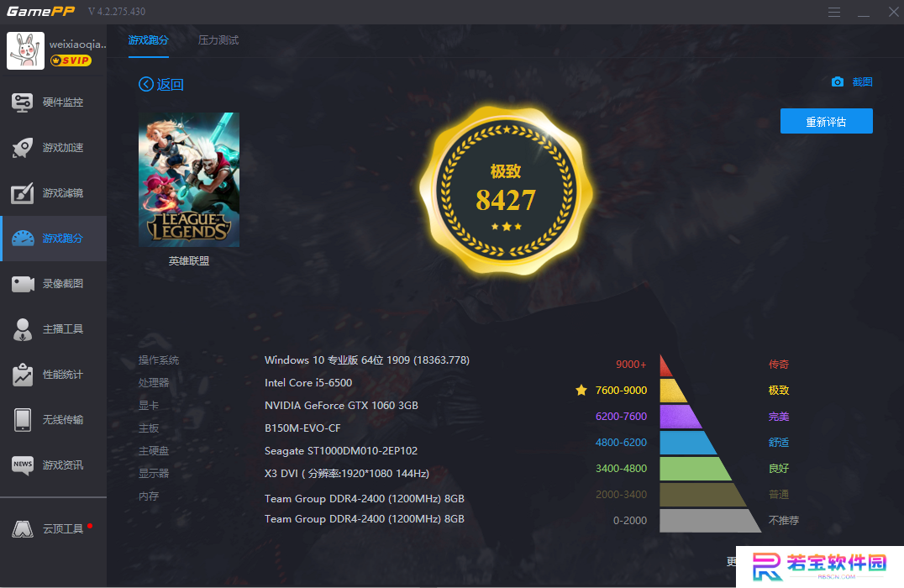
Task: Switch to the 游戏跑分 tab
Action: [148, 40]
